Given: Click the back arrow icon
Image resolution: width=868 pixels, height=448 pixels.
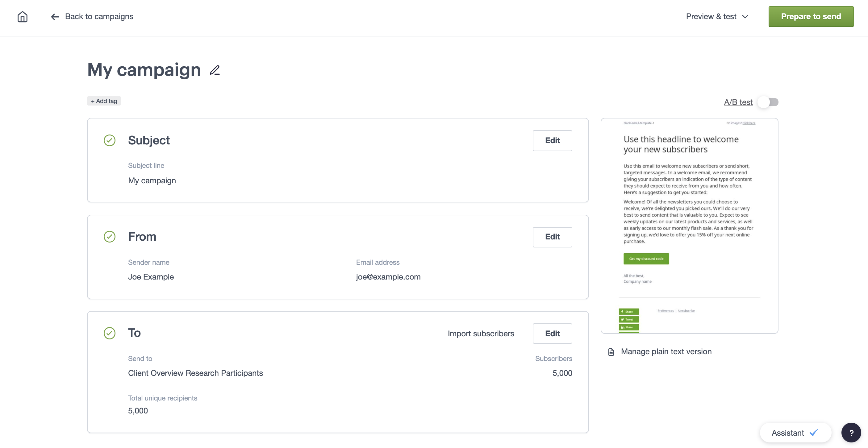Looking at the screenshot, I should [55, 17].
